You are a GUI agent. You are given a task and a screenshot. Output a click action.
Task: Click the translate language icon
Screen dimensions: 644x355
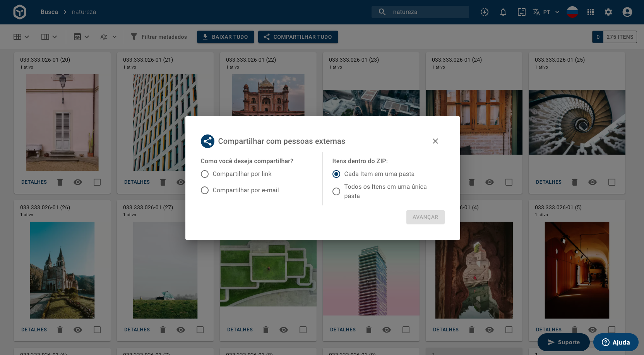point(536,12)
